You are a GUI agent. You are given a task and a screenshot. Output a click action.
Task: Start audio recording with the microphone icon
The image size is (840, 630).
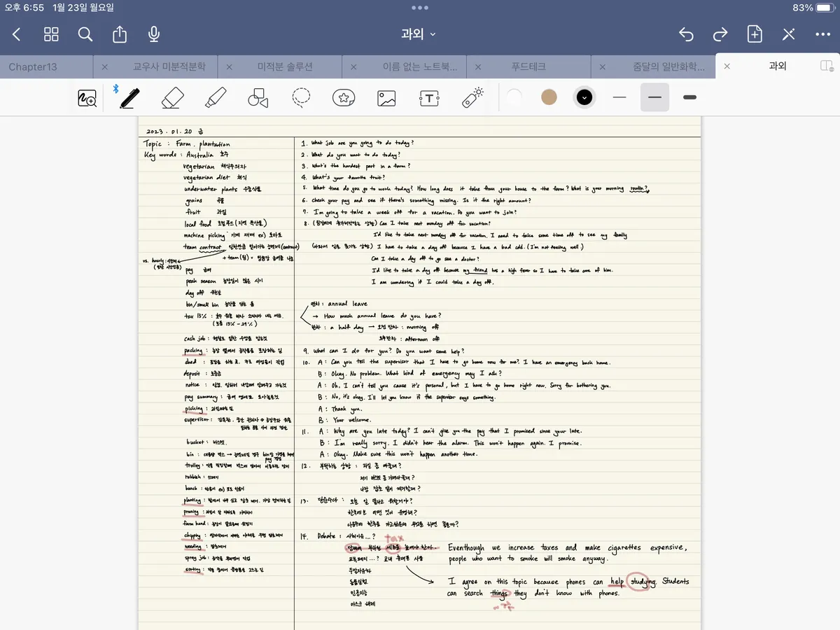(x=154, y=34)
